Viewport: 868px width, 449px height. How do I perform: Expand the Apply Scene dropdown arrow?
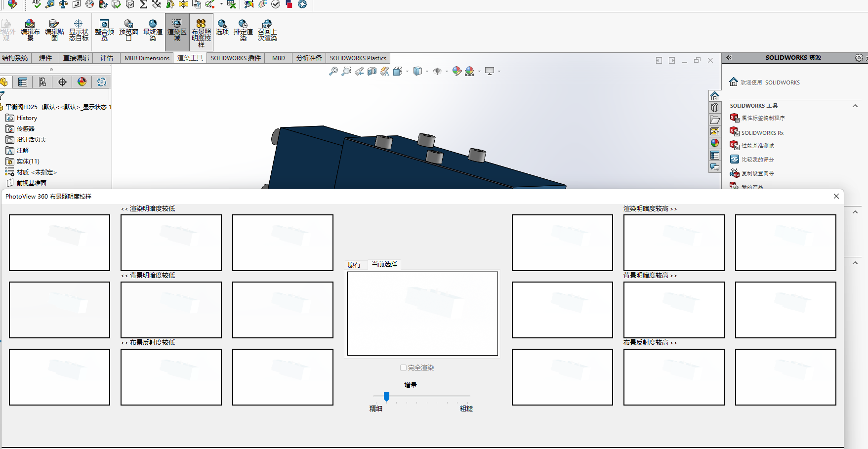[x=479, y=71]
